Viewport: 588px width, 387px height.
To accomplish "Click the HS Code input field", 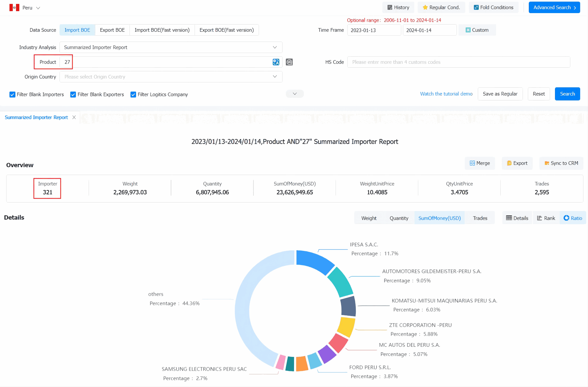I will (458, 62).
